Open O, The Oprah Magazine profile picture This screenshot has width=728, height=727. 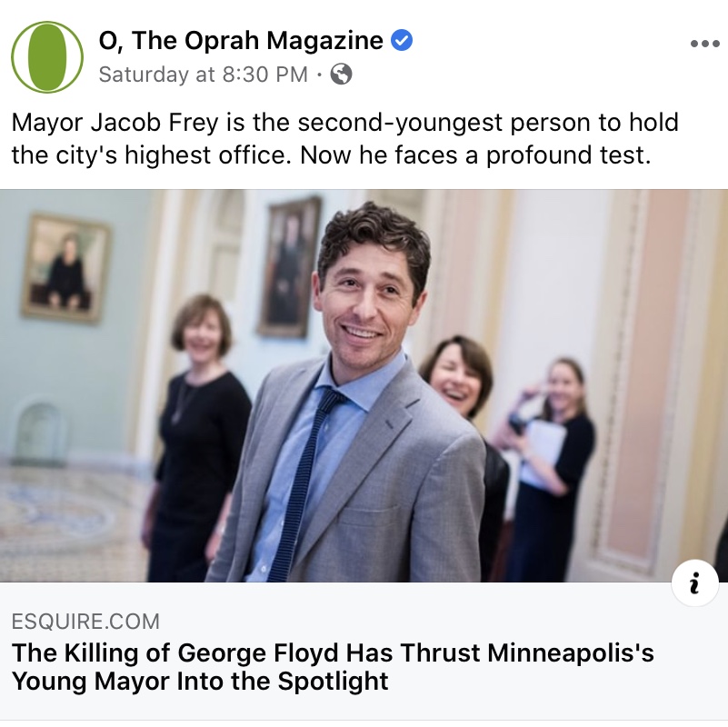point(47,57)
